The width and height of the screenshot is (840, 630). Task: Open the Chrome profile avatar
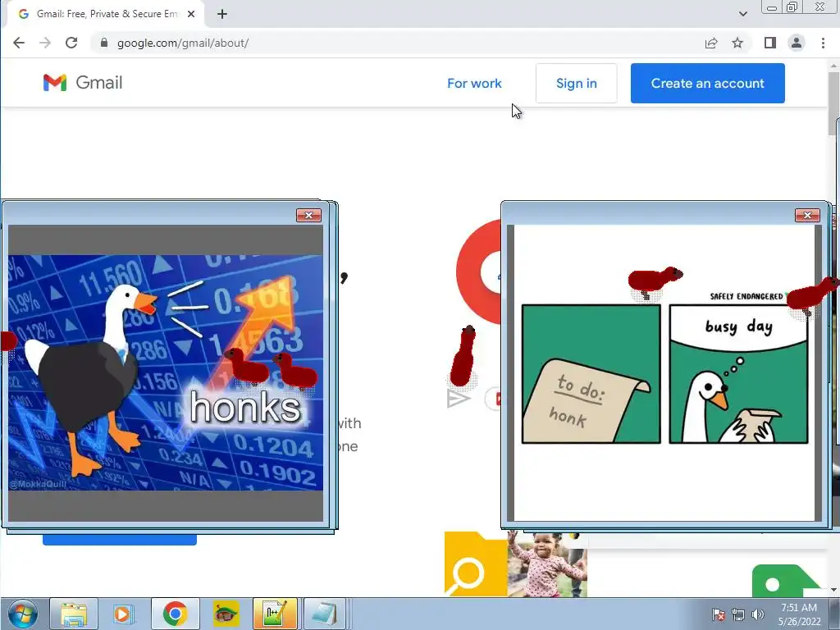797,43
